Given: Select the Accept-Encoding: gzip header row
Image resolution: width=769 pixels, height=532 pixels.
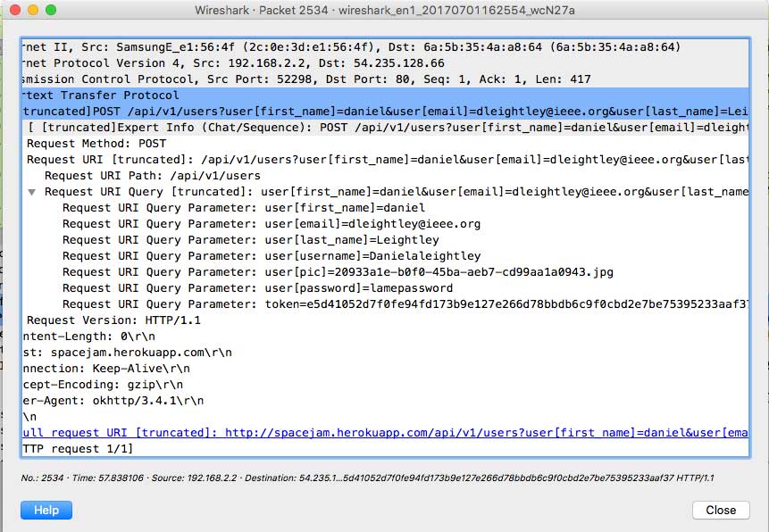Looking at the screenshot, I should [386, 385].
